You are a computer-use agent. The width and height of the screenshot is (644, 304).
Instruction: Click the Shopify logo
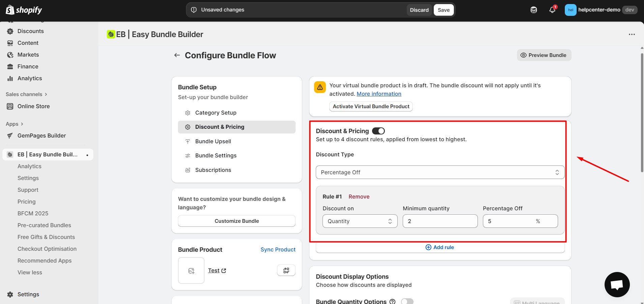click(x=24, y=10)
